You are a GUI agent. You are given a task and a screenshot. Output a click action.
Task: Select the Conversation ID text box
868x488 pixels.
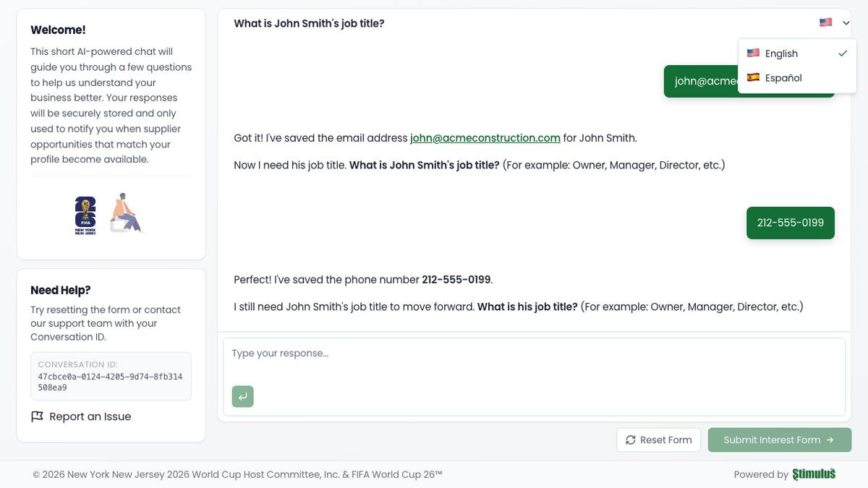coord(111,375)
